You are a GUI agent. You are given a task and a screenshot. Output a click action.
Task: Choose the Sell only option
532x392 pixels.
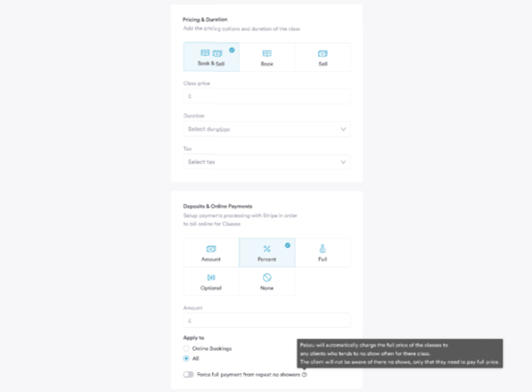click(x=323, y=57)
